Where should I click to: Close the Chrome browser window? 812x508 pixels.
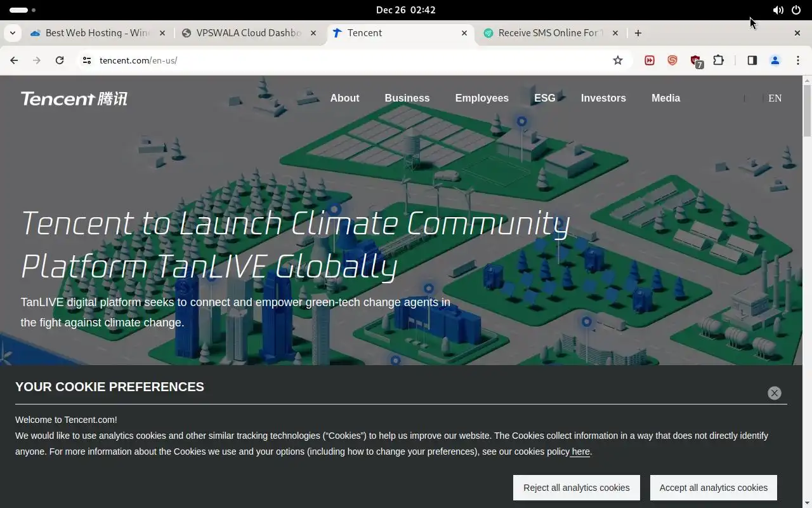coord(797,33)
